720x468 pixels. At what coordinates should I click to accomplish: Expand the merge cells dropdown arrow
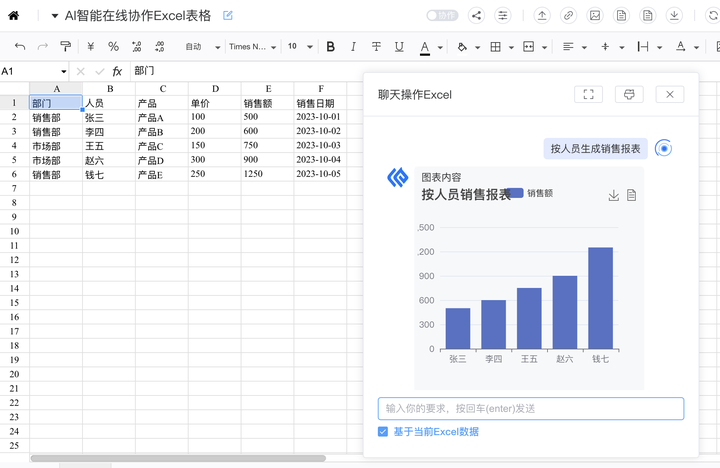tap(544, 47)
